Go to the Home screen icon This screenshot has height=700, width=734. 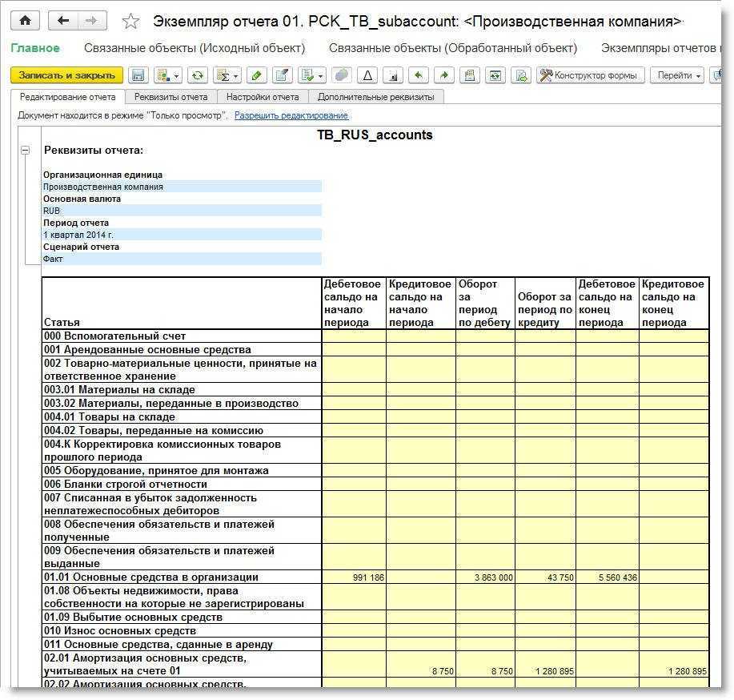coord(25,21)
